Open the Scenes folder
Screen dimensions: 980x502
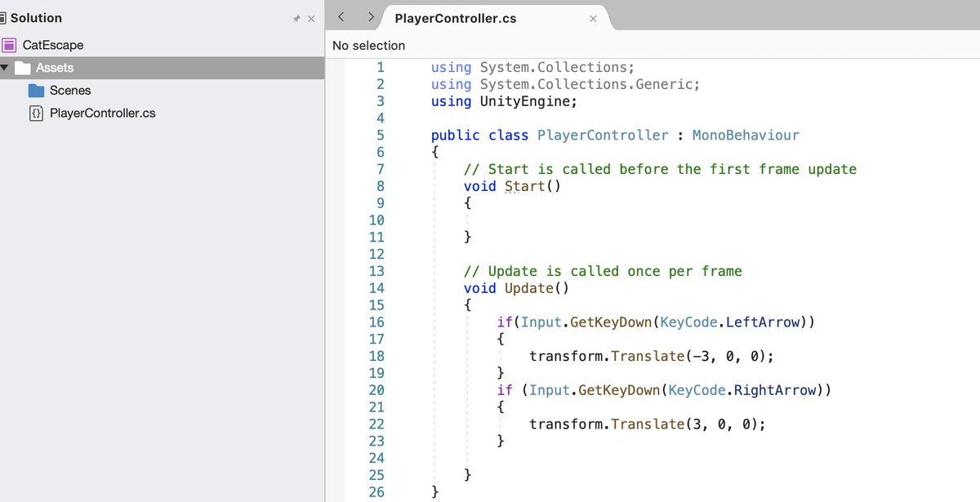[70, 91]
